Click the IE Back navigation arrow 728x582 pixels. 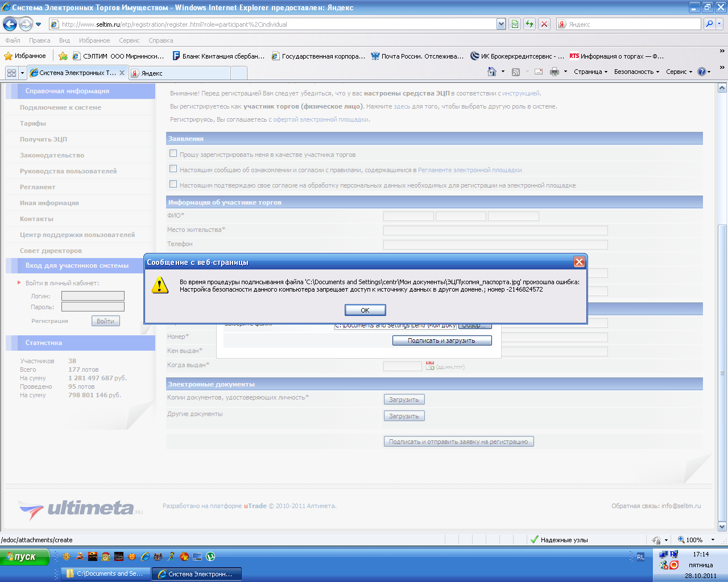coord(10,24)
